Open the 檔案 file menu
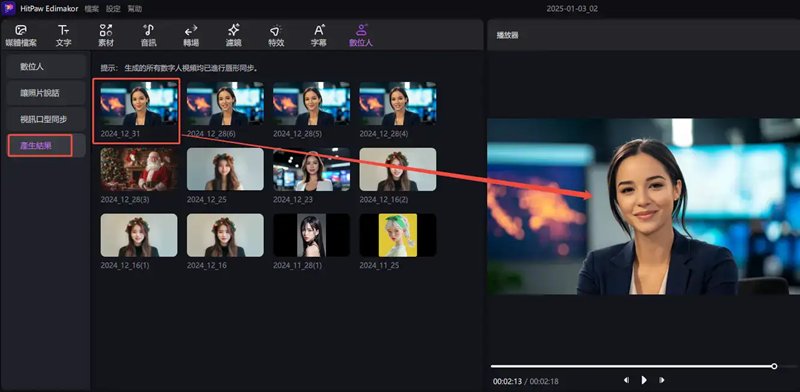The width and height of the screenshot is (800, 392). [x=92, y=9]
